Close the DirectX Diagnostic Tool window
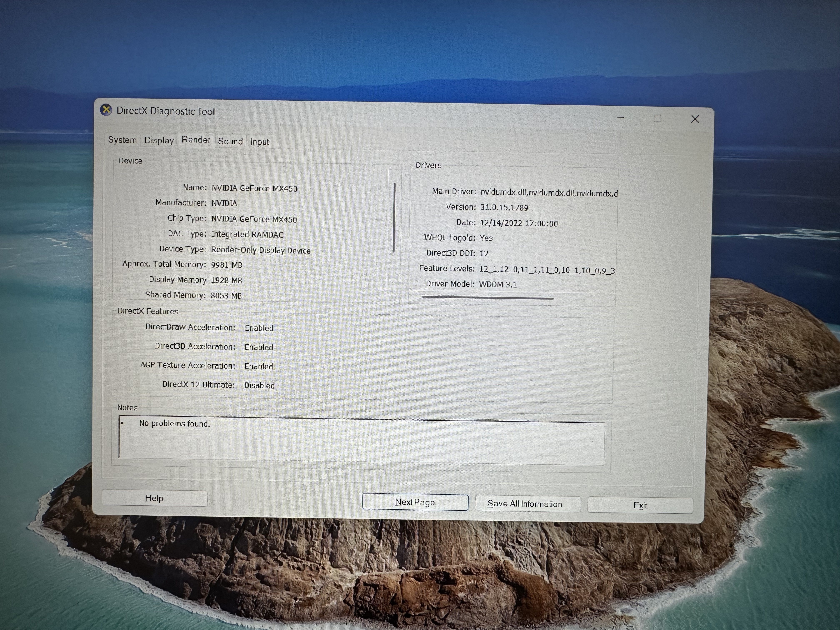Image resolution: width=840 pixels, height=630 pixels. pos(695,119)
